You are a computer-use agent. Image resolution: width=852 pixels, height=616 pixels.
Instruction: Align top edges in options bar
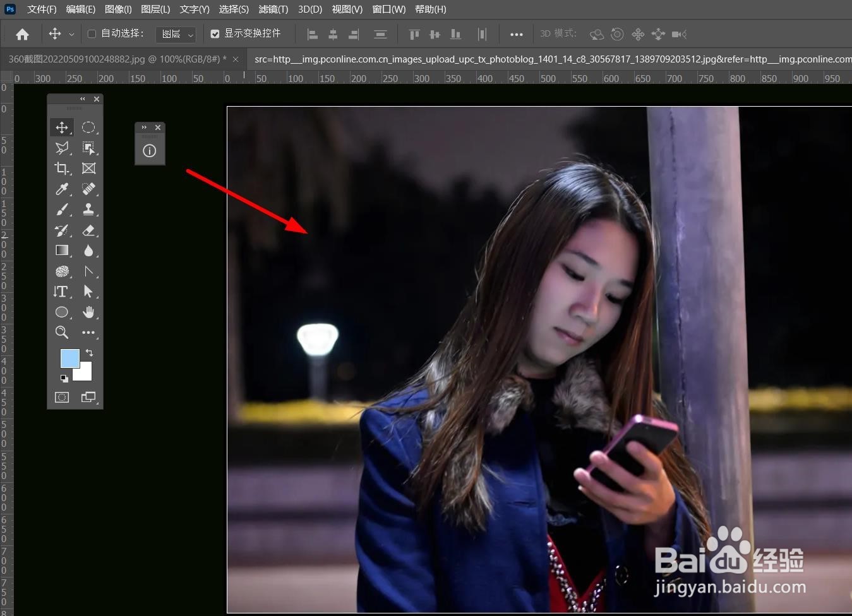tap(414, 34)
